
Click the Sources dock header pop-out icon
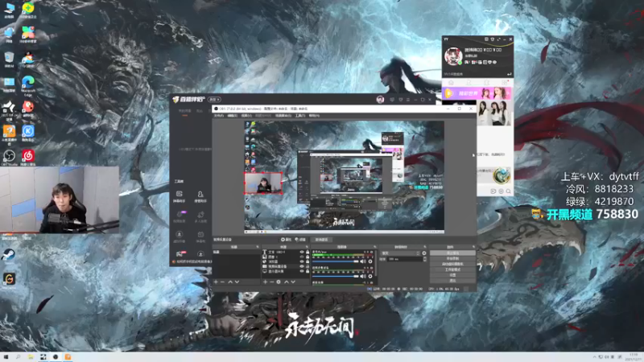307,247
